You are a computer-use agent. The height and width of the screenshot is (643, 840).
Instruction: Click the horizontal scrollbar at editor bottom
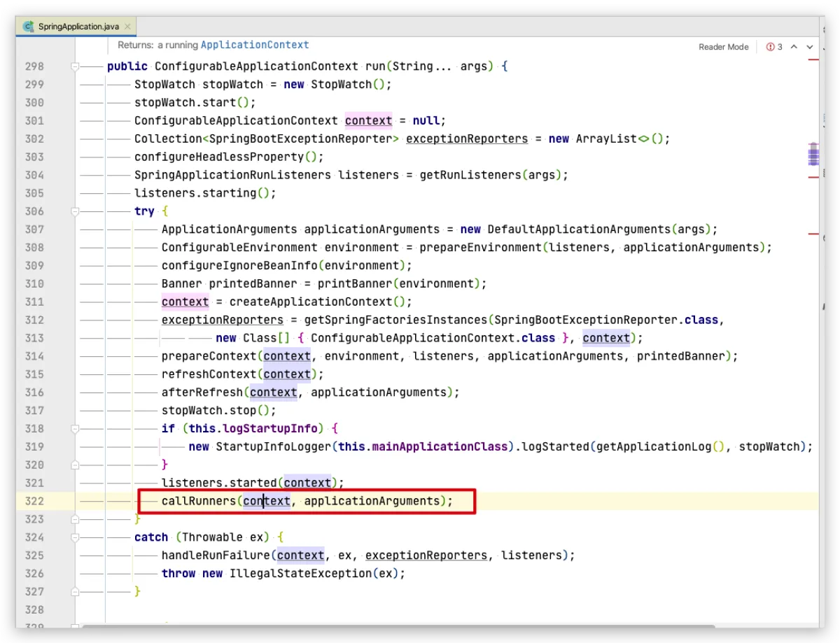point(399,628)
